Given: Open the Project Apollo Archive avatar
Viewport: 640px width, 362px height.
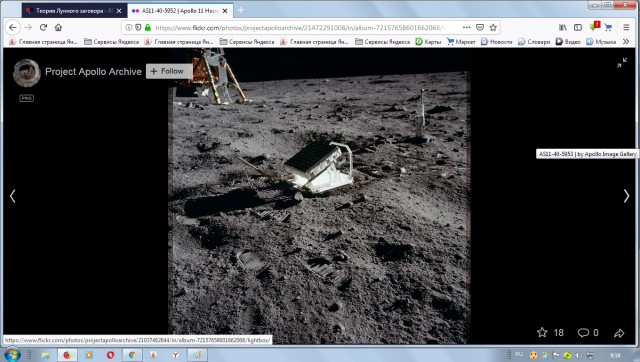Looking at the screenshot, I should 27,73.
